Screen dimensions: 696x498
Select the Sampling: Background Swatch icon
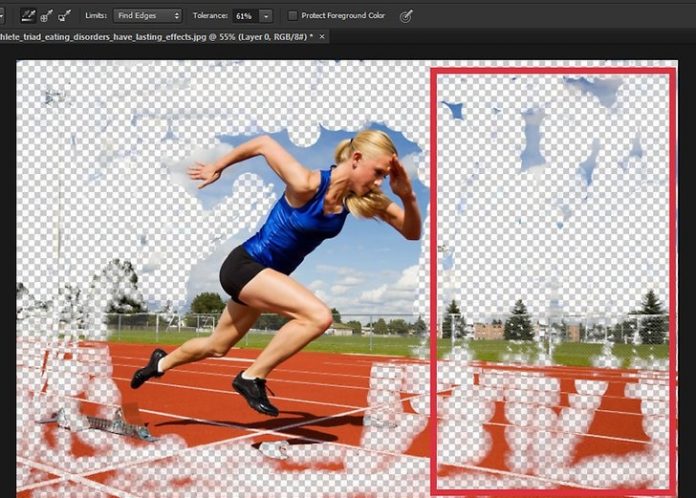[x=65, y=16]
